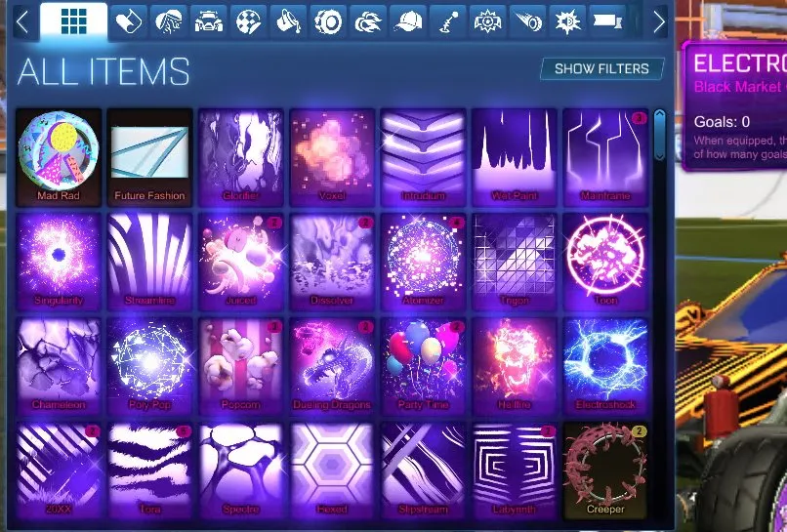Click the Show Filters button
The height and width of the screenshot is (532, 787).
(x=601, y=68)
